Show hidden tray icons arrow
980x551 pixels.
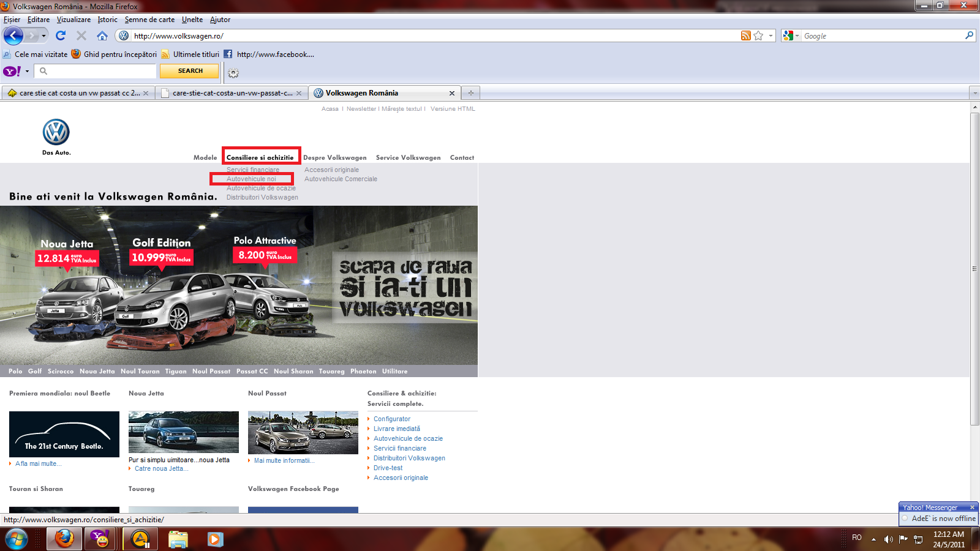[873, 539]
